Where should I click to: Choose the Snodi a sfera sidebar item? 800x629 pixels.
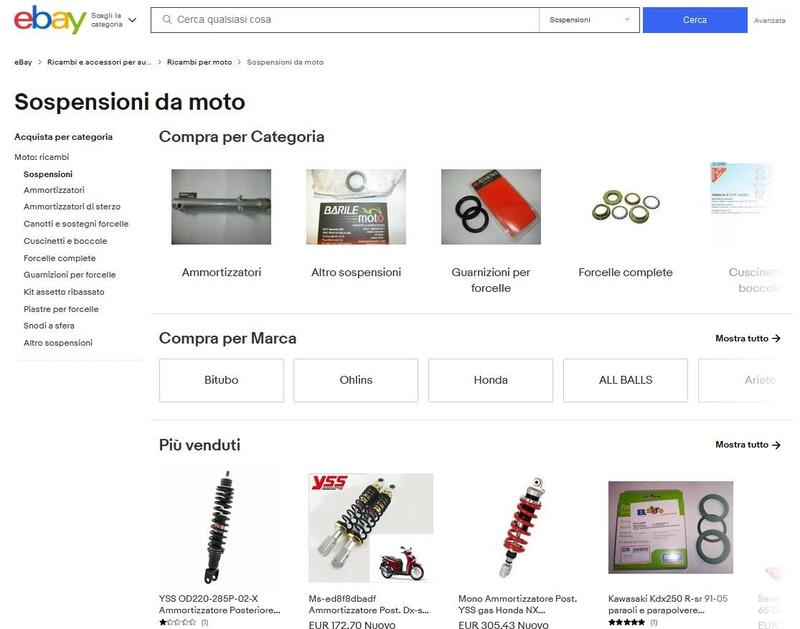pyautogui.click(x=49, y=325)
